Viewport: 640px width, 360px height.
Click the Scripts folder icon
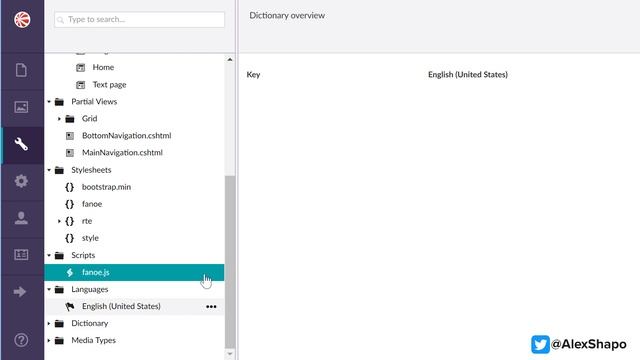pos(59,256)
